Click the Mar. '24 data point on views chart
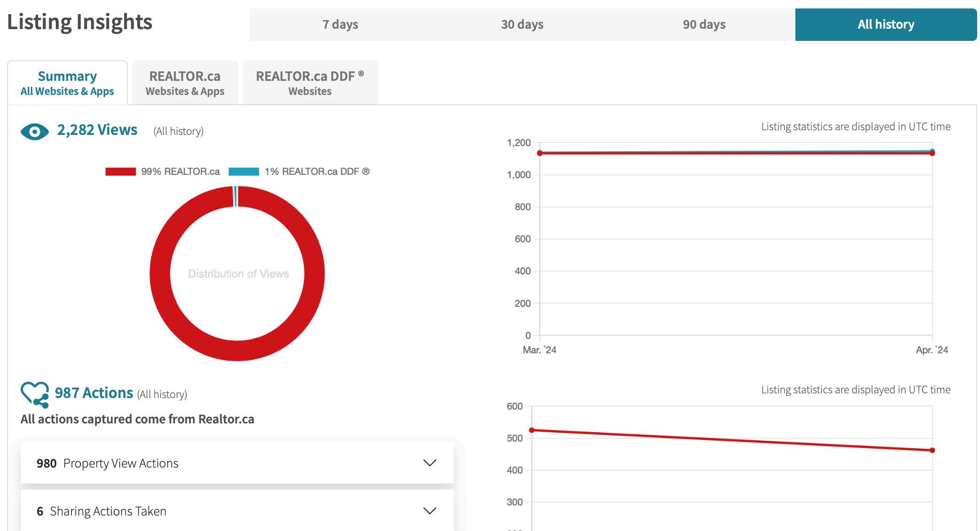This screenshot has height=531, width=980. (540, 153)
